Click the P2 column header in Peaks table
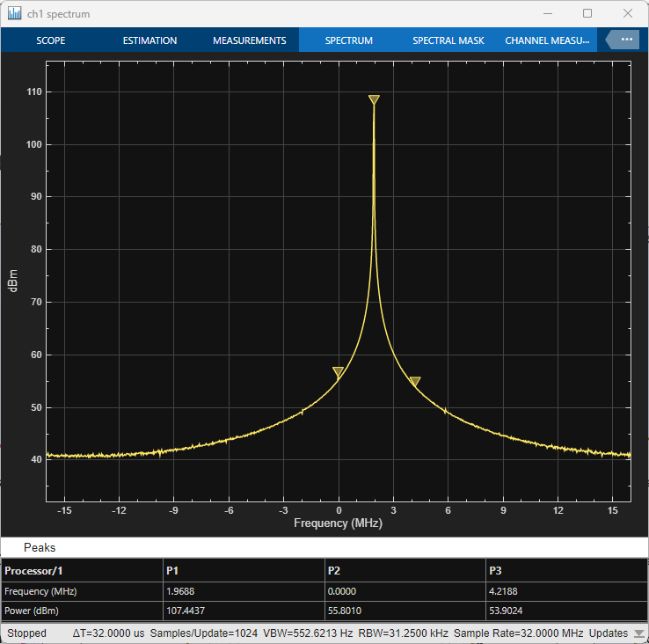This screenshot has height=644, width=649. [x=334, y=571]
